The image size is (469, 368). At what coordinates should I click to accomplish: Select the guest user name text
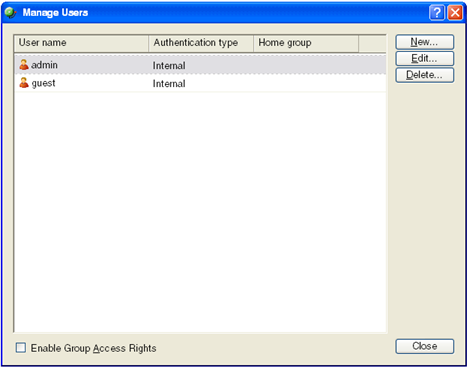click(x=43, y=83)
